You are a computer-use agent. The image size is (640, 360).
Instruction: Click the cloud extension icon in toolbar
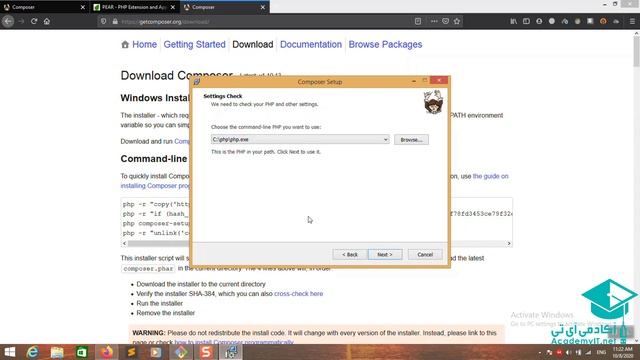[x=616, y=21]
